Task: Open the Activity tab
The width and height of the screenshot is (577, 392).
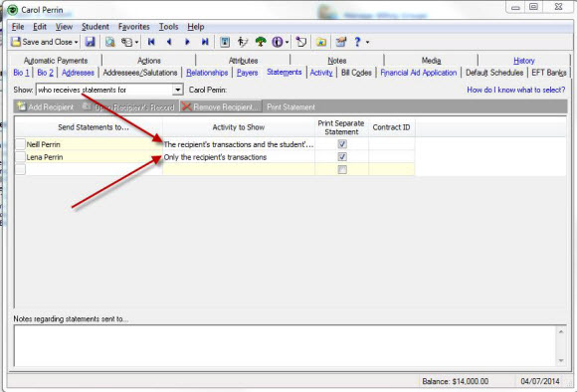Action: (x=321, y=73)
